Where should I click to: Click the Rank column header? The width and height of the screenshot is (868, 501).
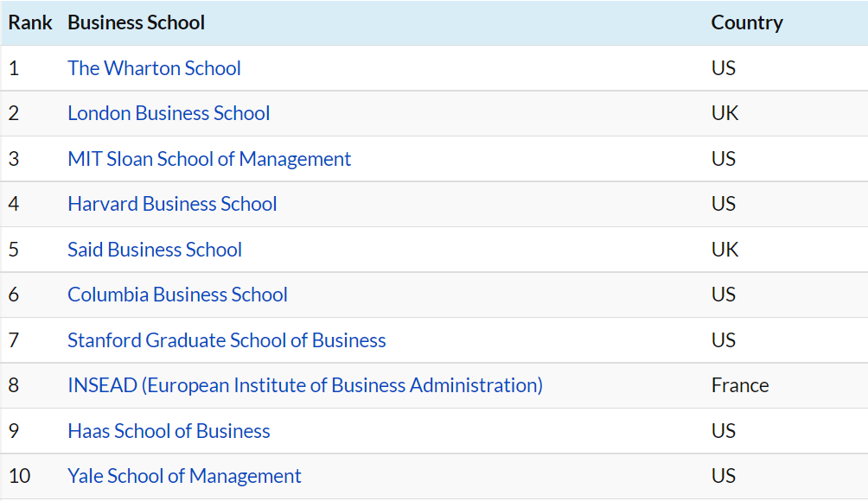pyautogui.click(x=30, y=22)
